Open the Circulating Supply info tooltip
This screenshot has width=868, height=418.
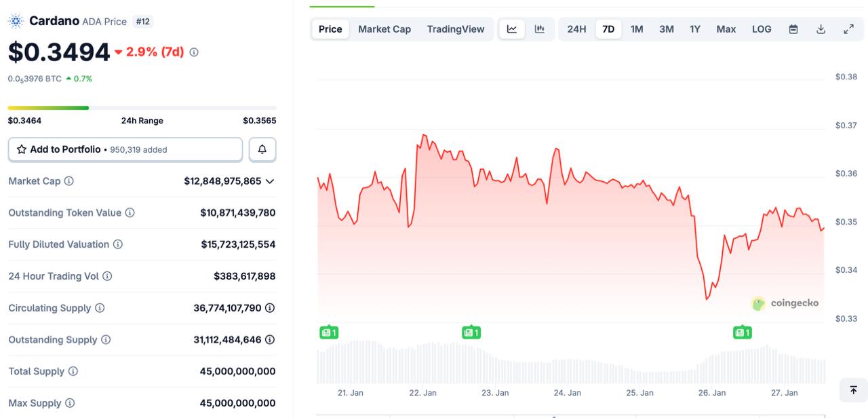point(100,307)
